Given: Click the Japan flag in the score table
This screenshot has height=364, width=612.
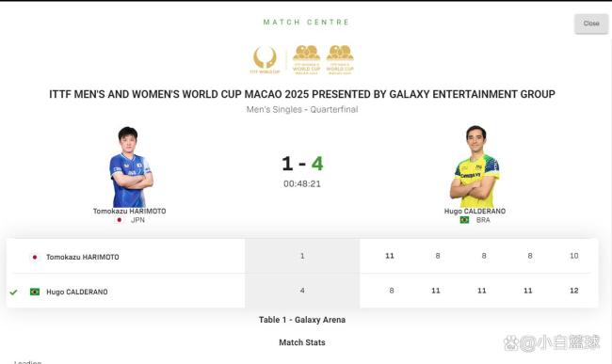Looking at the screenshot, I should pyautogui.click(x=35, y=257).
